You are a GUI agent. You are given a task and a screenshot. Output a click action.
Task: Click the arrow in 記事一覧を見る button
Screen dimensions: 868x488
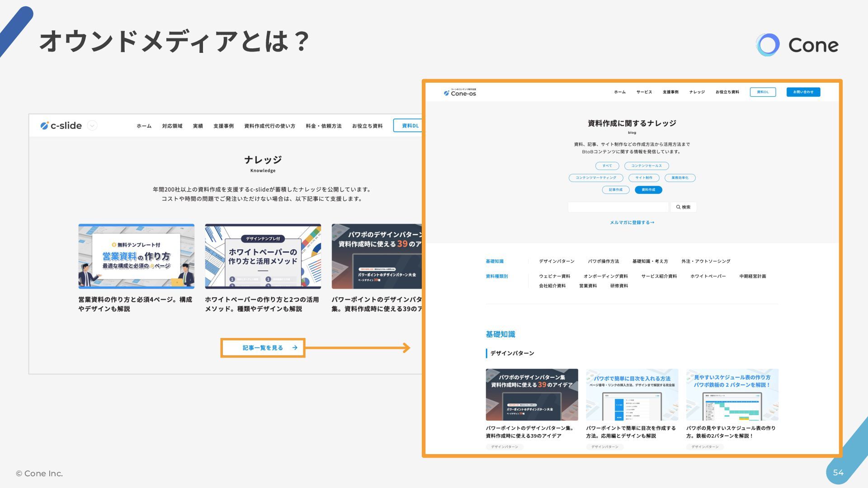pos(295,348)
